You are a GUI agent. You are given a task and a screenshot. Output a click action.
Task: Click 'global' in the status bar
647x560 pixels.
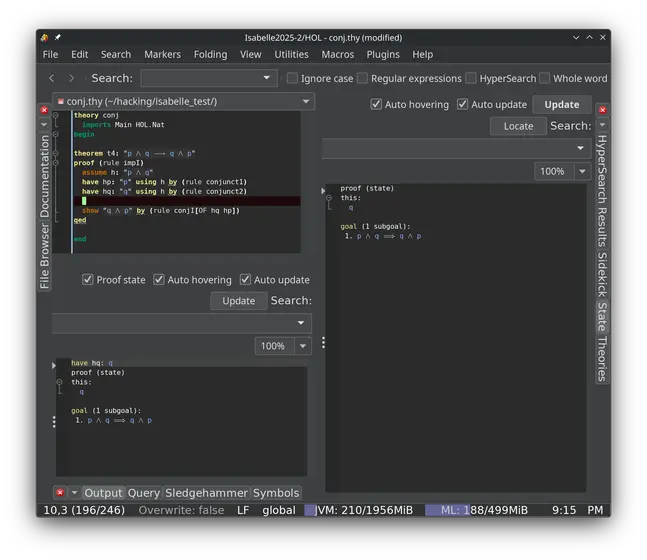(279, 510)
